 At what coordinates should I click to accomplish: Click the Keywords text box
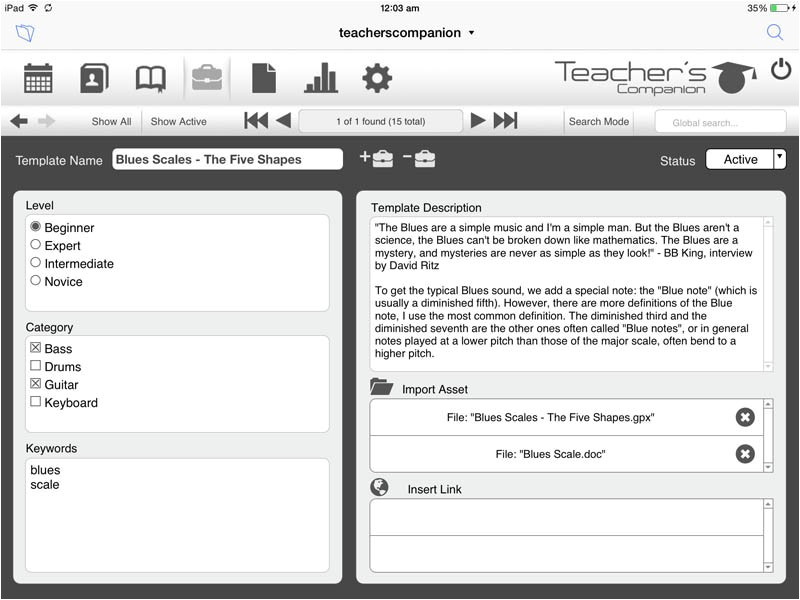(177, 515)
